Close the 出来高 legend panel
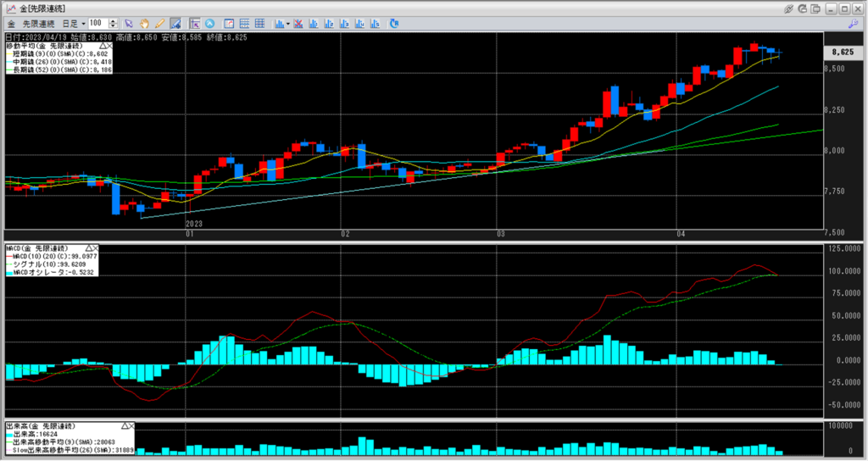The image size is (868, 461). (x=132, y=425)
